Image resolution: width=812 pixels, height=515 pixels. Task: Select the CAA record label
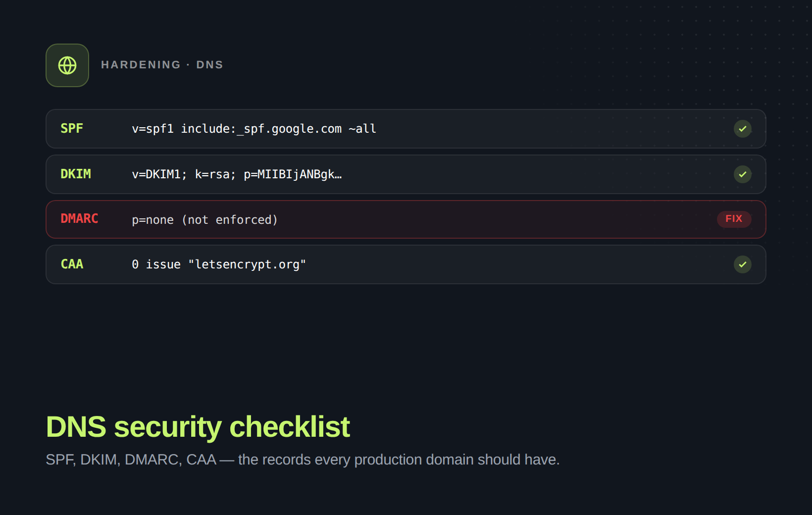(72, 264)
